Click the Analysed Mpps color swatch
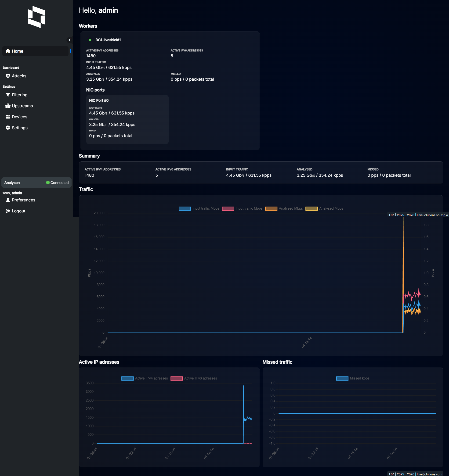This screenshot has width=449, height=476. click(x=311, y=208)
